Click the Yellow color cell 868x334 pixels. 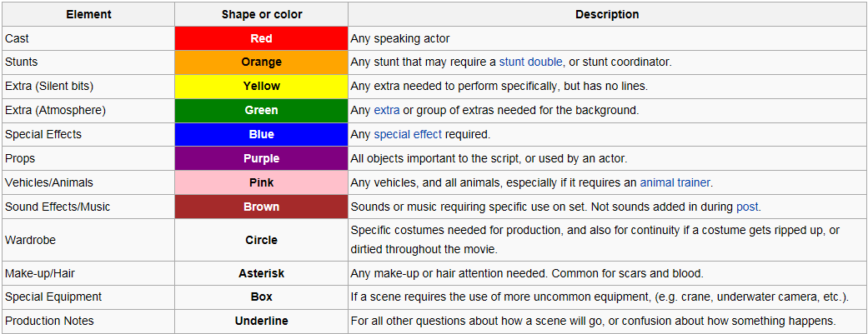(x=261, y=87)
